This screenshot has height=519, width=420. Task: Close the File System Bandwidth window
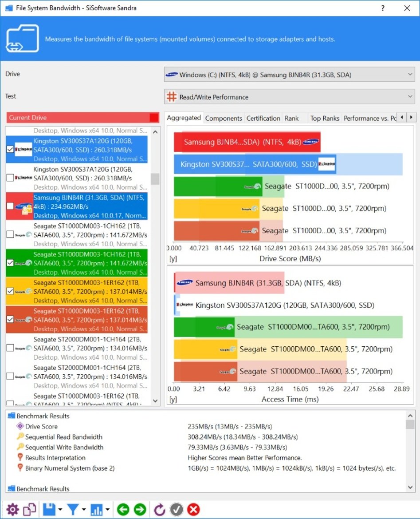(x=407, y=8)
